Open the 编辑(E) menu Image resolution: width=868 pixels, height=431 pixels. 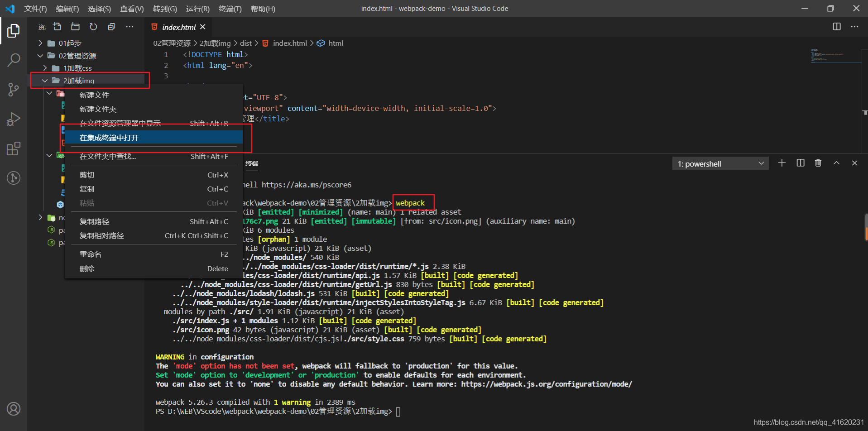[x=67, y=9]
